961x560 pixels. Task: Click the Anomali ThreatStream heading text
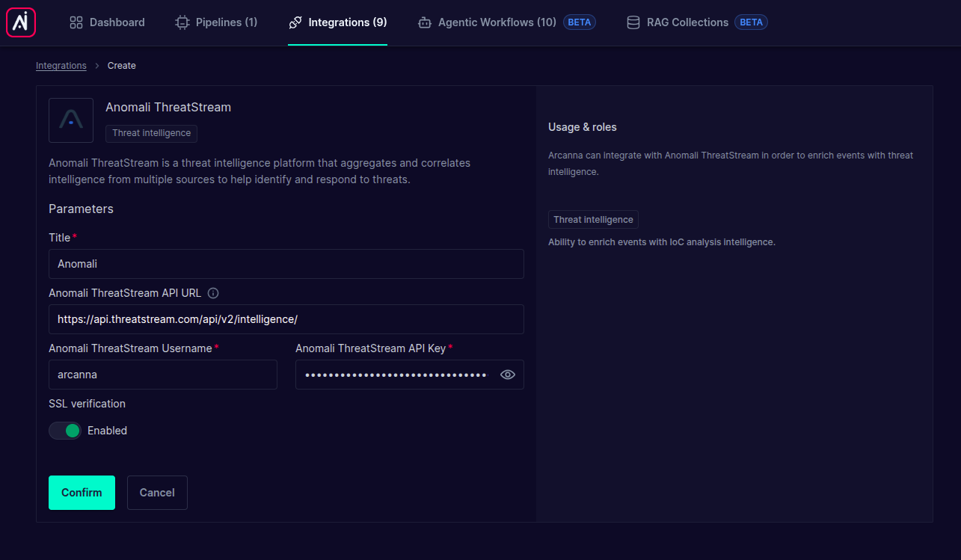(168, 107)
